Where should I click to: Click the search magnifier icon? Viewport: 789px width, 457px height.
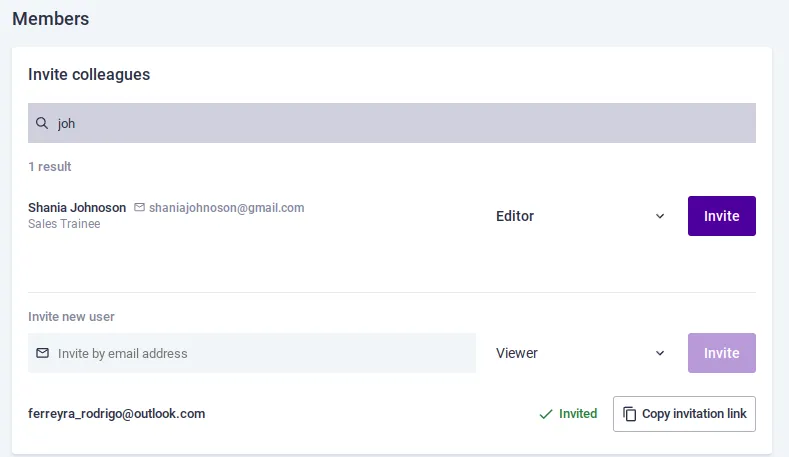(42, 123)
